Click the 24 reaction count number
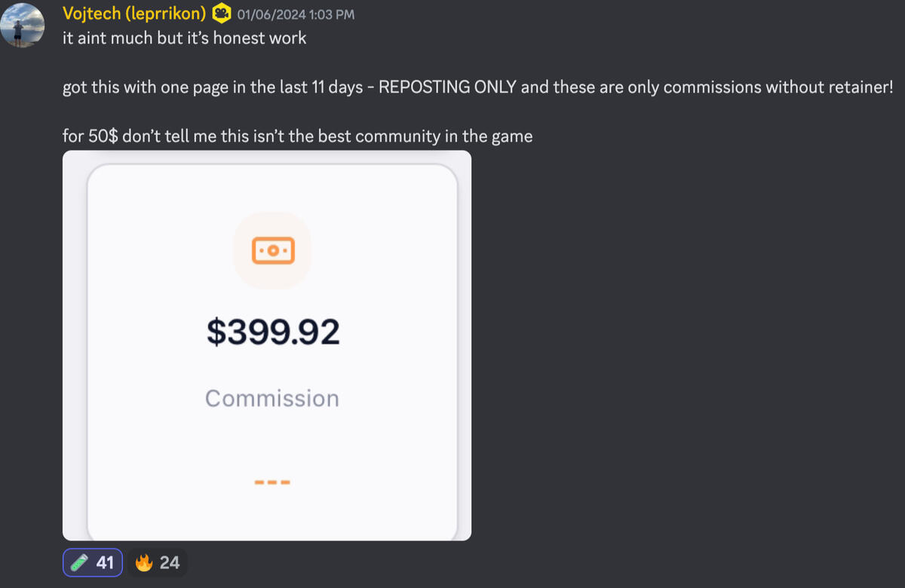905x588 pixels. [170, 562]
